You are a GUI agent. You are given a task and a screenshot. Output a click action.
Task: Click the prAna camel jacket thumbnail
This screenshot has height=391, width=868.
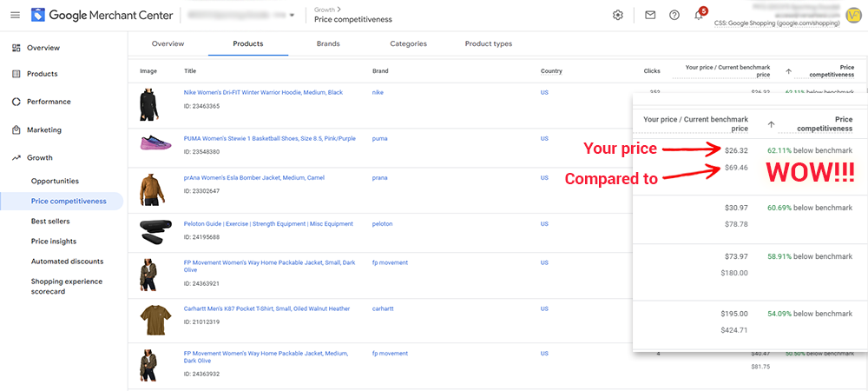click(x=152, y=189)
